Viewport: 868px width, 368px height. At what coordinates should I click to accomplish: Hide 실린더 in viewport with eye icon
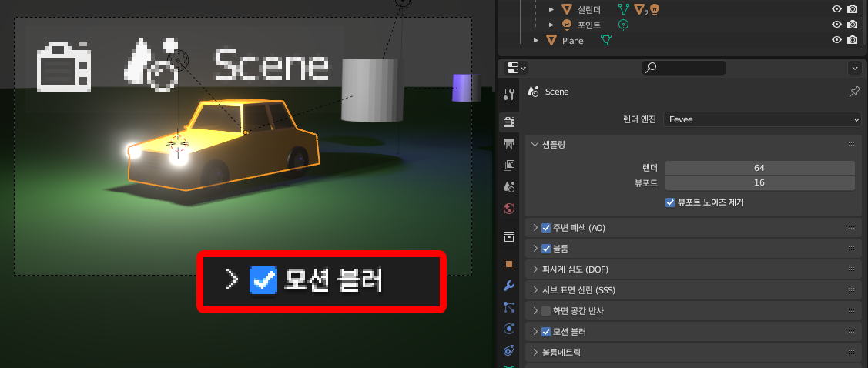[x=837, y=9]
